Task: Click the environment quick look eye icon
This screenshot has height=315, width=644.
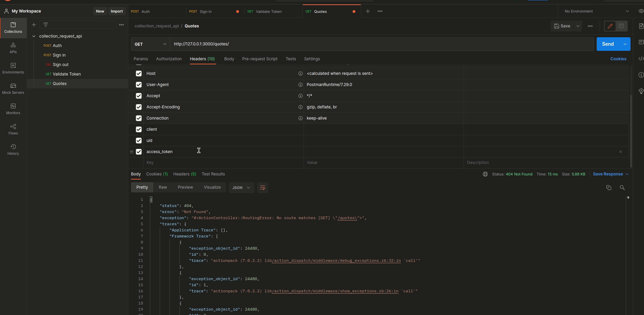Action: point(641,11)
